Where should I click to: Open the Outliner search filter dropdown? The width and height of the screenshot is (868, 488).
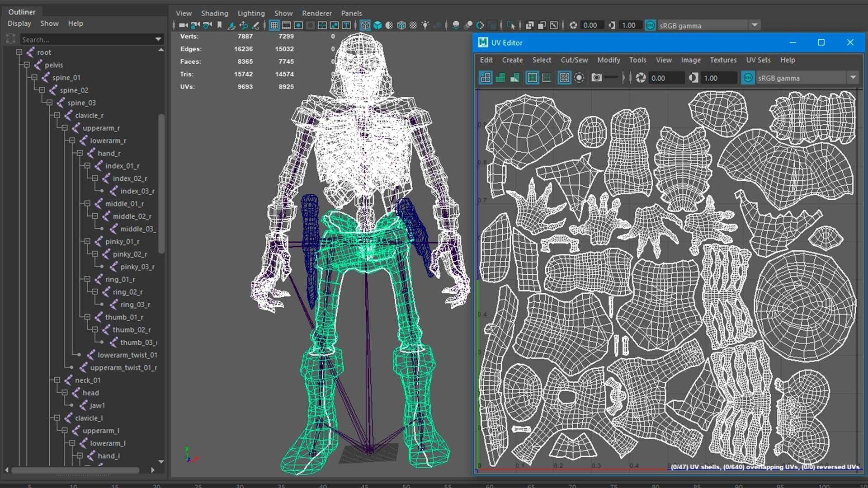click(x=158, y=39)
